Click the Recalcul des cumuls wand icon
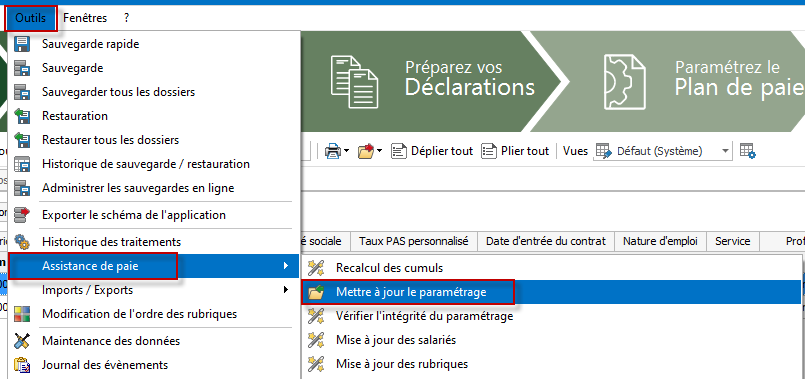Screen dimensions: 805x379 (316, 268)
